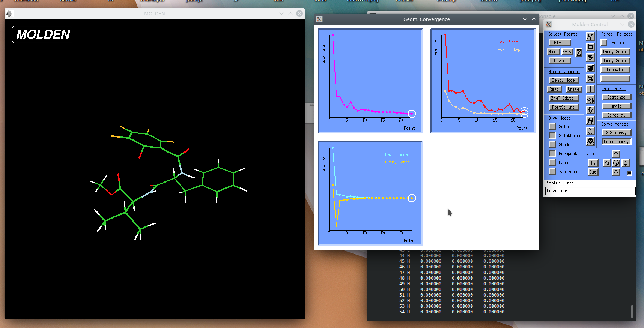Click the down arrow in Zoom section

click(x=616, y=172)
